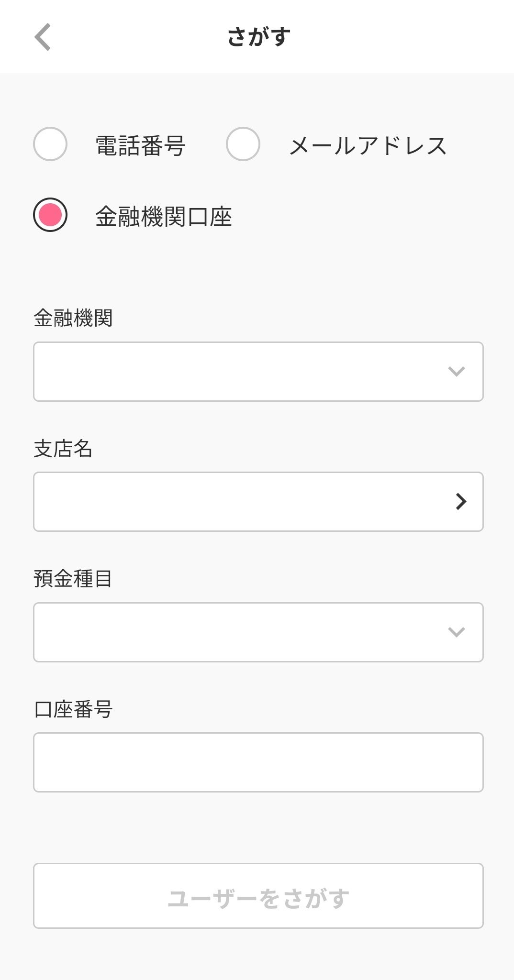
Task: Click the 口座番号 field label
Action: (x=73, y=709)
